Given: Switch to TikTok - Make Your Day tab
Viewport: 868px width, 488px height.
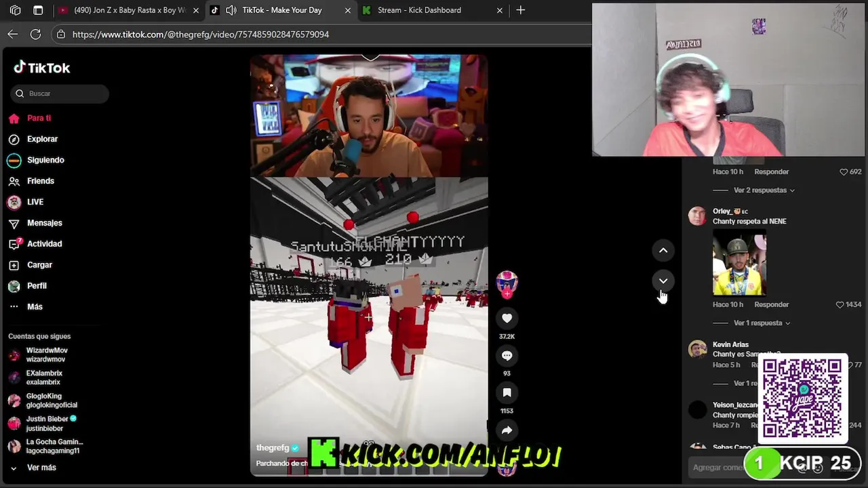Looking at the screenshot, I should pyautogui.click(x=281, y=10).
